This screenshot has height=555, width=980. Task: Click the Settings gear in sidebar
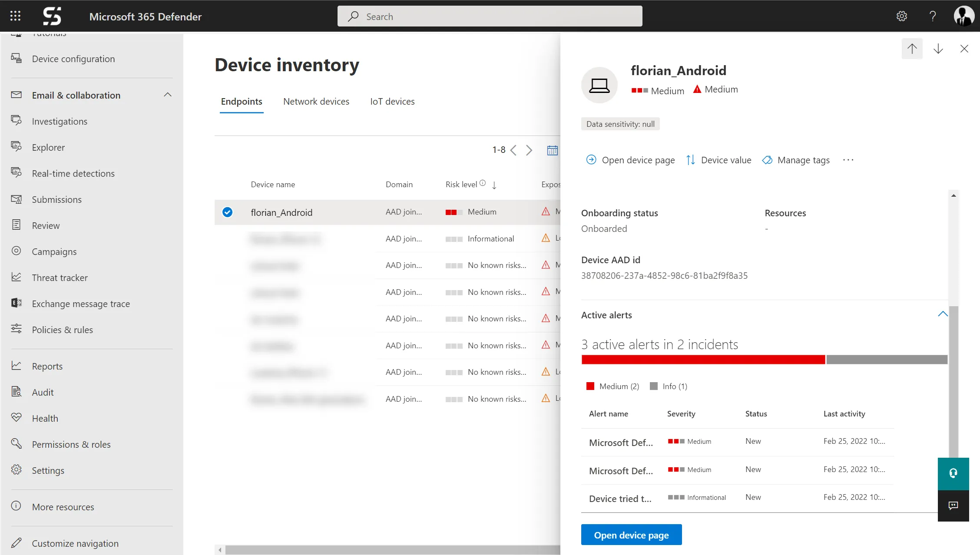click(17, 470)
